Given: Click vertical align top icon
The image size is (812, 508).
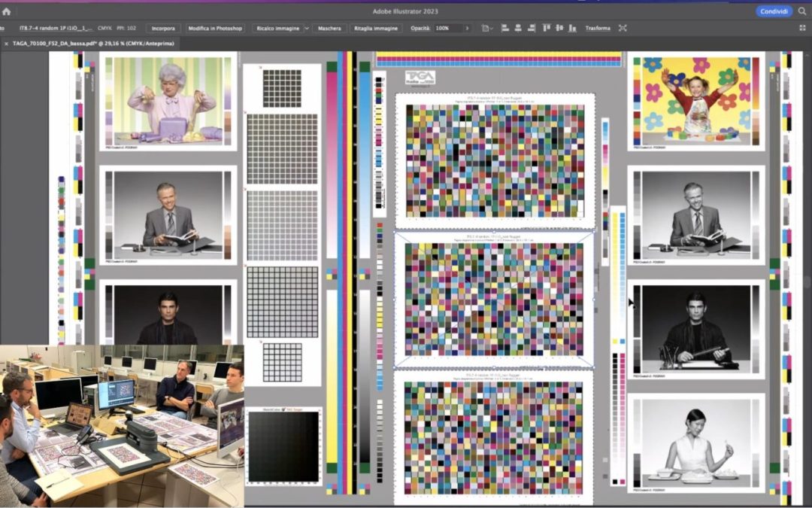Looking at the screenshot, I should coord(547,28).
